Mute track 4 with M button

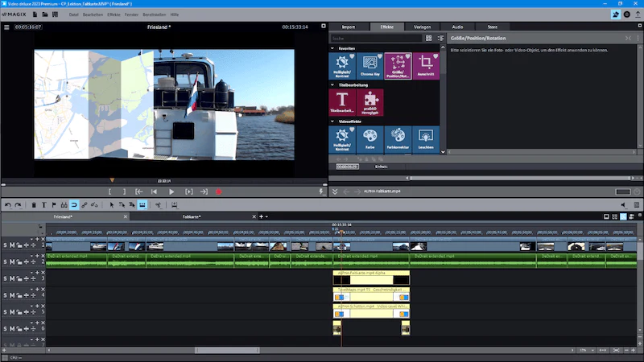(x=12, y=295)
